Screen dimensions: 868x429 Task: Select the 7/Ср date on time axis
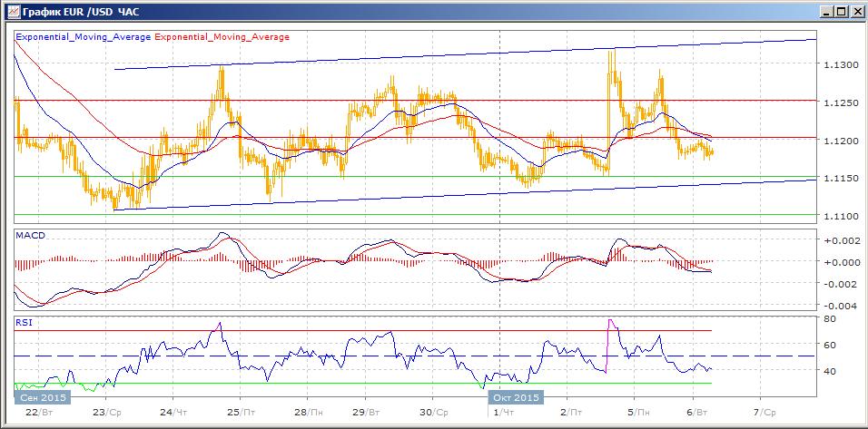coord(759,411)
